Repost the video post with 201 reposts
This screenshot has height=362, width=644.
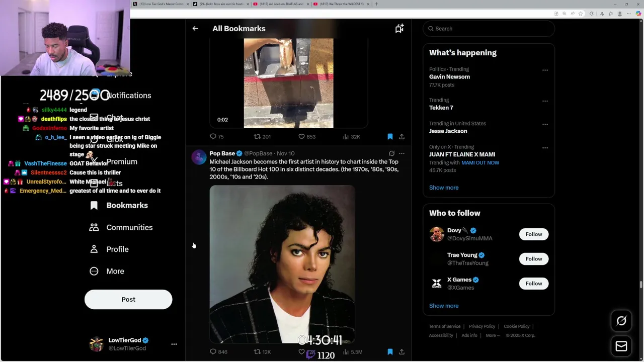click(x=262, y=136)
